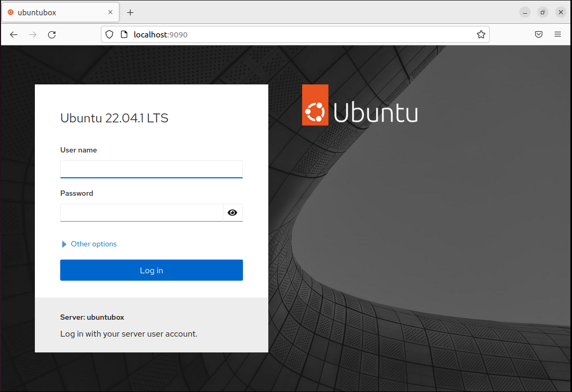The width and height of the screenshot is (572, 392).
Task: Reload the current page
Action: click(52, 35)
